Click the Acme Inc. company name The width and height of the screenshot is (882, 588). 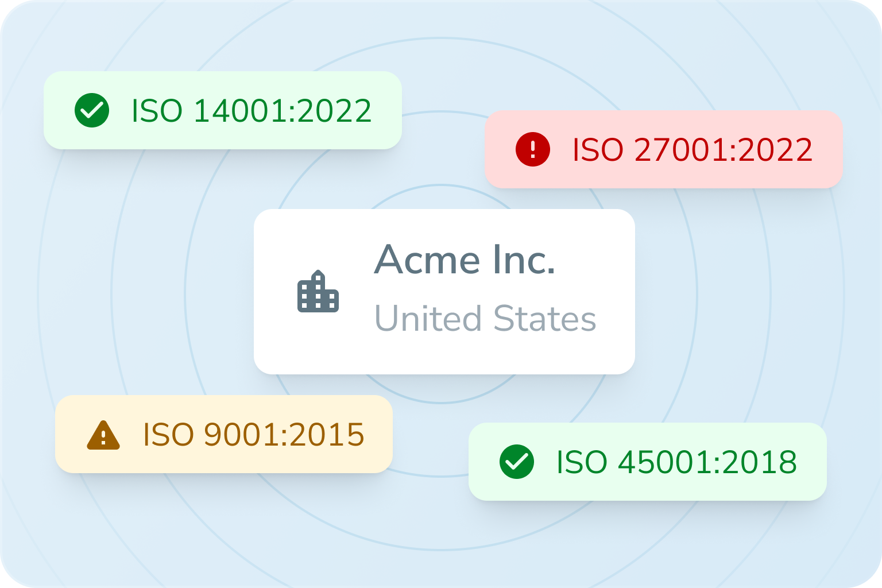point(465,260)
